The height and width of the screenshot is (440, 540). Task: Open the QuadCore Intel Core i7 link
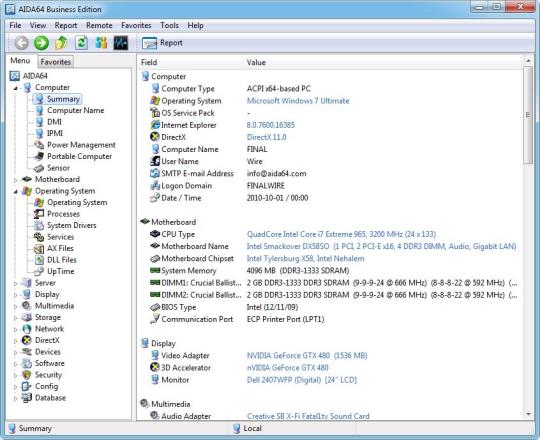click(x=341, y=234)
